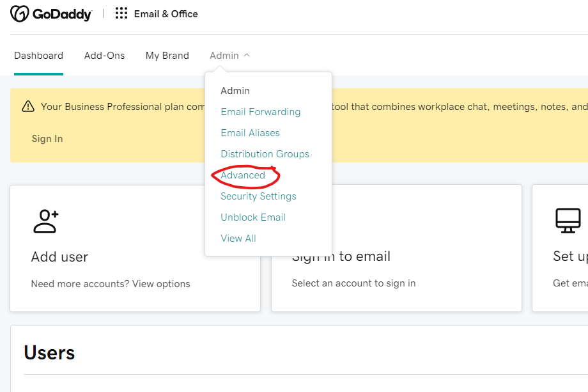Click the Email & Office title

tap(166, 14)
